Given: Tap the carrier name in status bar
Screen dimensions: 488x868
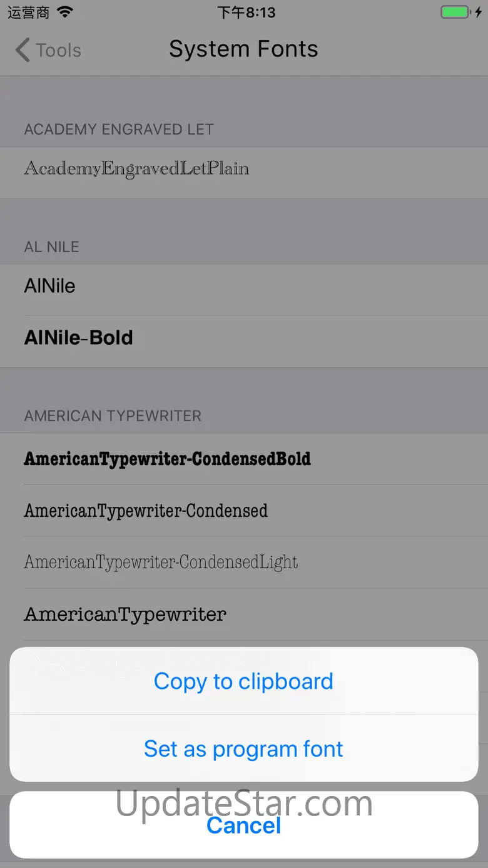Looking at the screenshot, I should point(28,13).
